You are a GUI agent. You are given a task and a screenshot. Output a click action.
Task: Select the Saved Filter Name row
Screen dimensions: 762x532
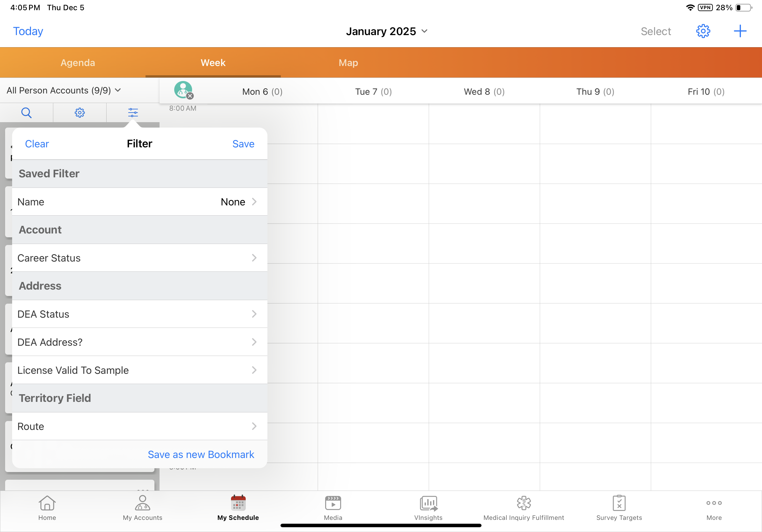click(x=139, y=202)
